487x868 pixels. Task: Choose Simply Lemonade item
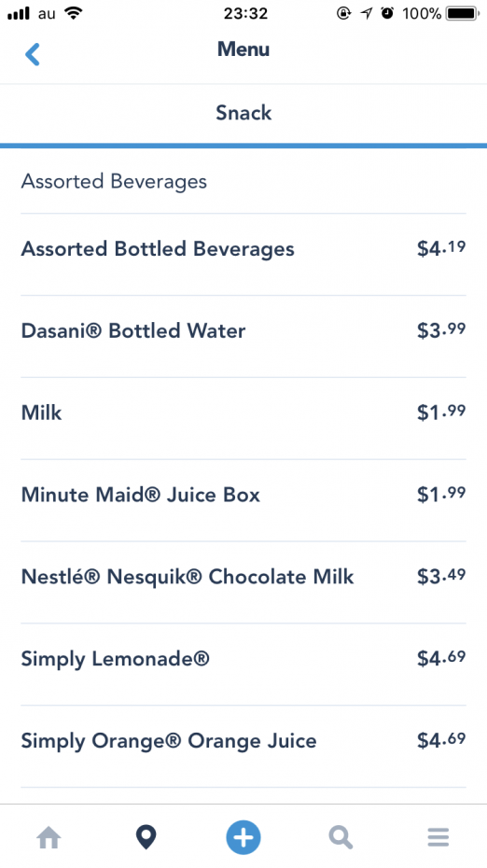[243, 664]
